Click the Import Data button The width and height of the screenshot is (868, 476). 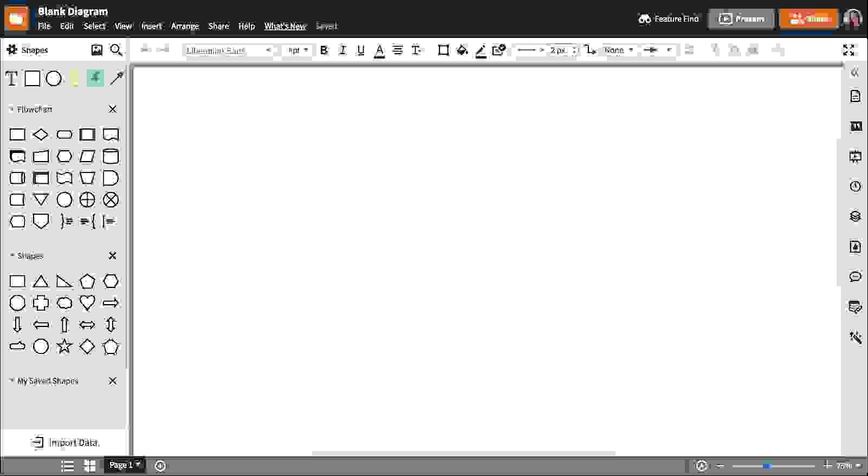[x=65, y=442]
